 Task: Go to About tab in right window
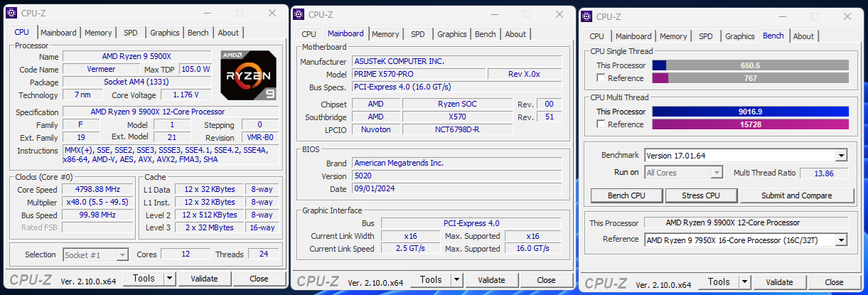click(803, 36)
